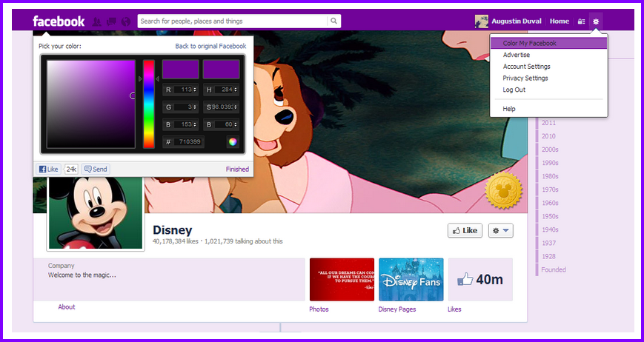
Task: Open privacy shortcuts lock icon
Action: coord(581,21)
